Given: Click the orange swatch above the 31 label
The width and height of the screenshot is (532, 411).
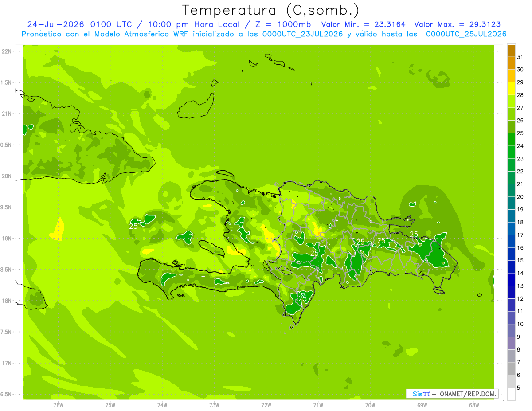Looking at the screenshot, I should (x=511, y=51).
